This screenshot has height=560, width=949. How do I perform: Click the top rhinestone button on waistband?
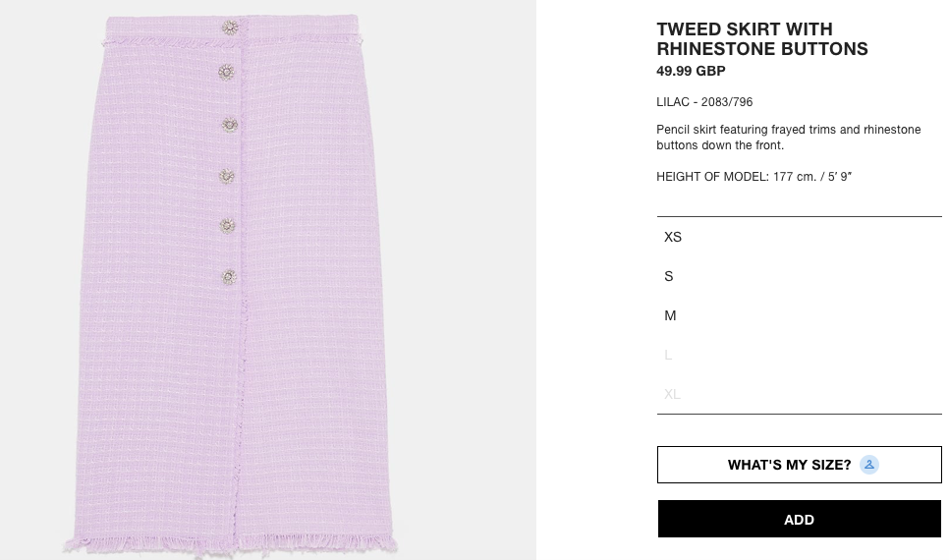(x=230, y=28)
